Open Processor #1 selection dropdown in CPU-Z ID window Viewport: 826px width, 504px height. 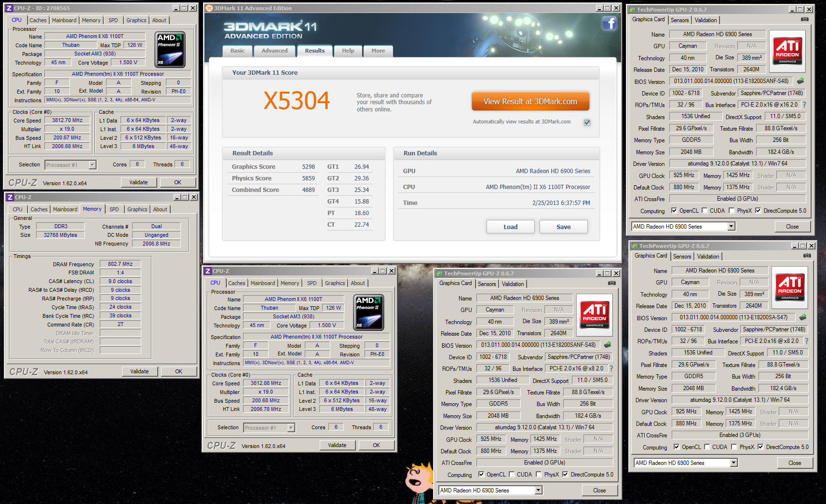[92, 165]
